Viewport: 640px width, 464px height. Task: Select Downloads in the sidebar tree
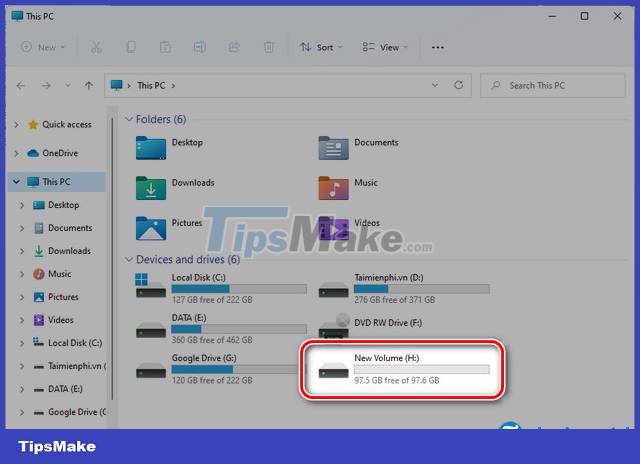pos(70,251)
